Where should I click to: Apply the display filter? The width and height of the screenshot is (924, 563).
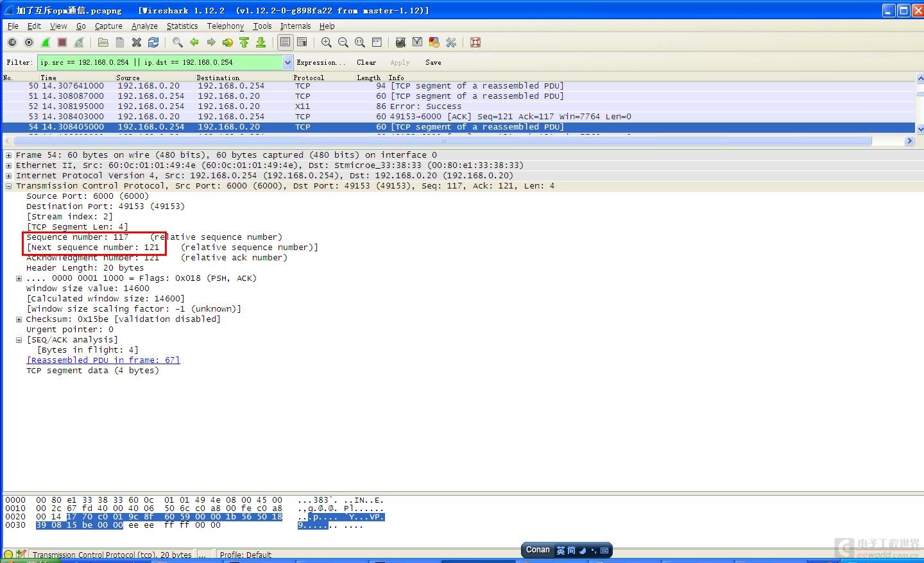tap(400, 62)
